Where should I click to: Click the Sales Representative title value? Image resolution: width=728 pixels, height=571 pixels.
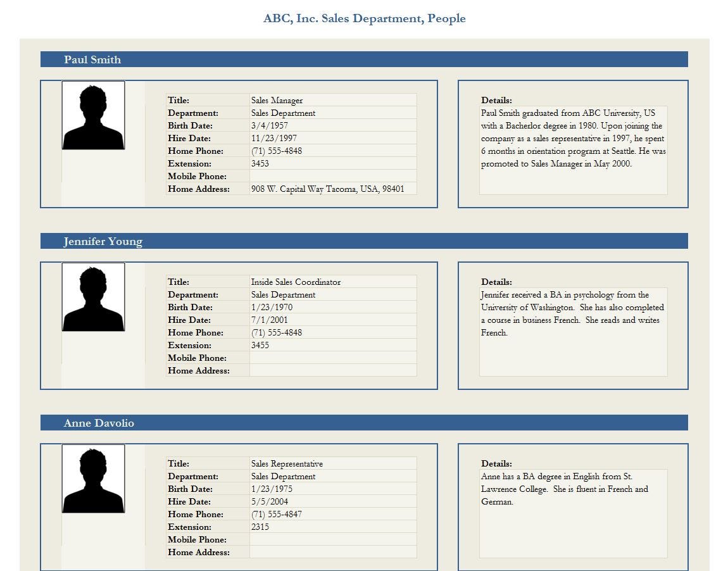click(287, 463)
